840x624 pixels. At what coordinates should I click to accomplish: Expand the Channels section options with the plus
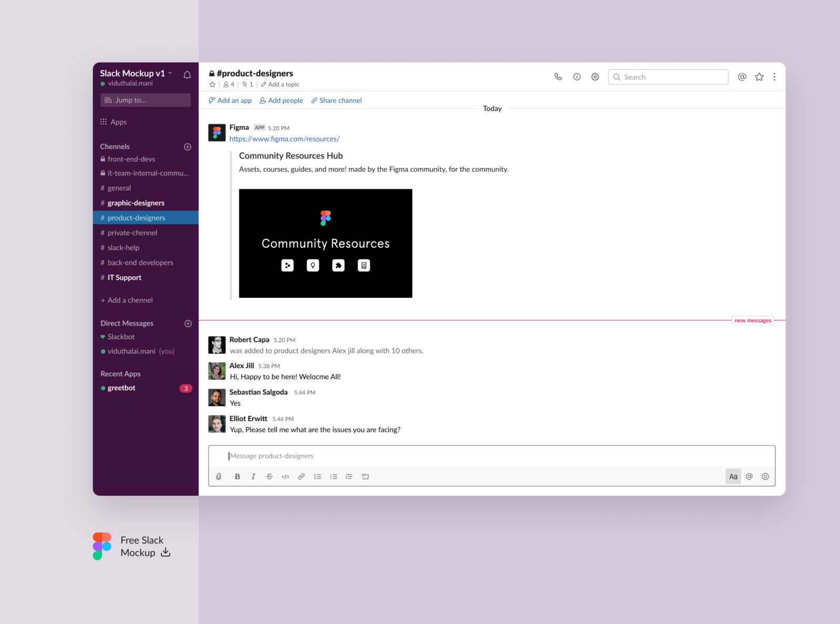(x=187, y=147)
